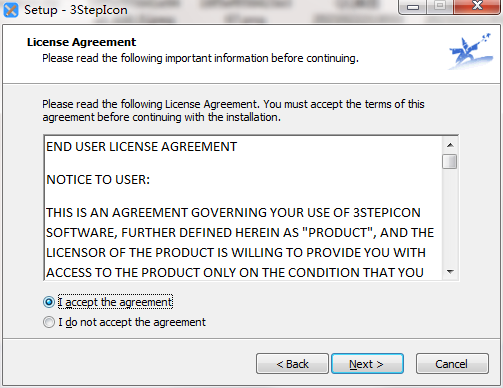Click the license text scrollbar thumb
This screenshot has height=388, width=503.
tap(450, 161)
